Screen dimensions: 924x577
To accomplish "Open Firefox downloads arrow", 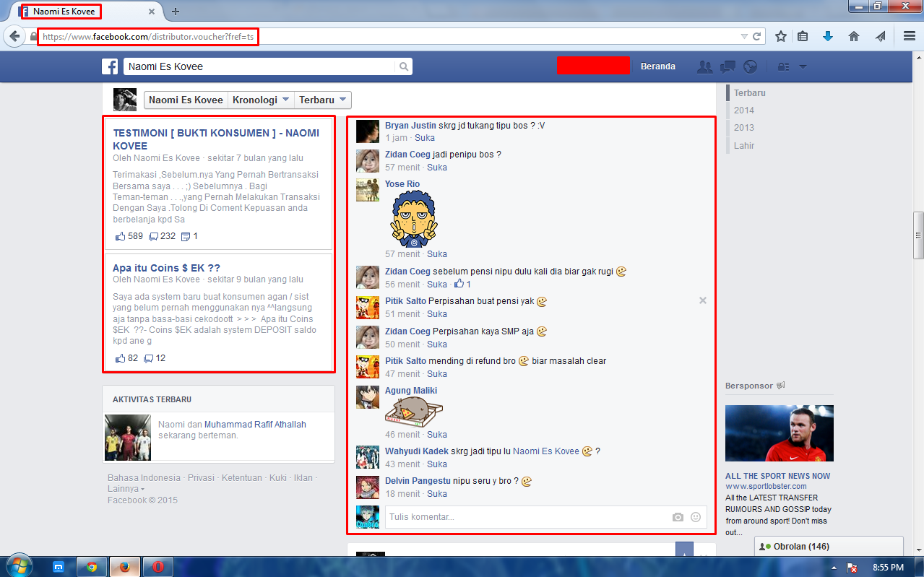I will pyautogui.click(x=828, y=36).
